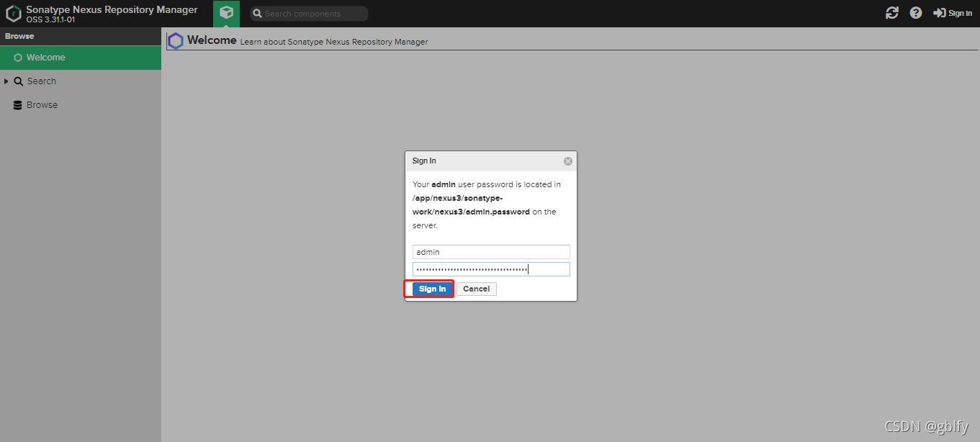Select Welcome in the sidebar

coord(81,58)
